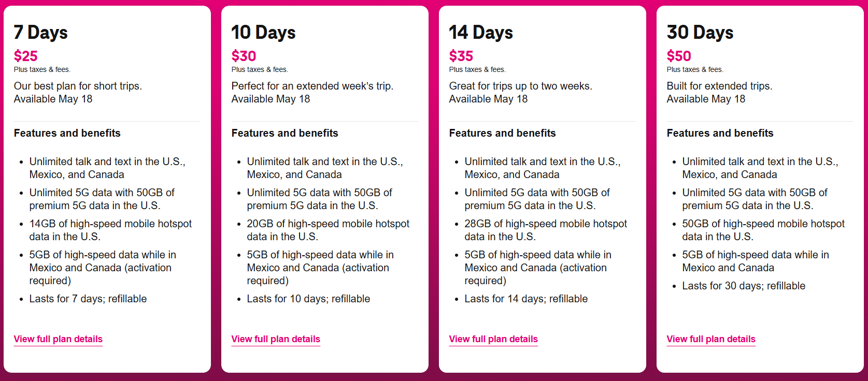Viewport: 868px width, 381px height.
Task: Click 'Lasts for 30 days; refillable' text
Action: [744, 286]
